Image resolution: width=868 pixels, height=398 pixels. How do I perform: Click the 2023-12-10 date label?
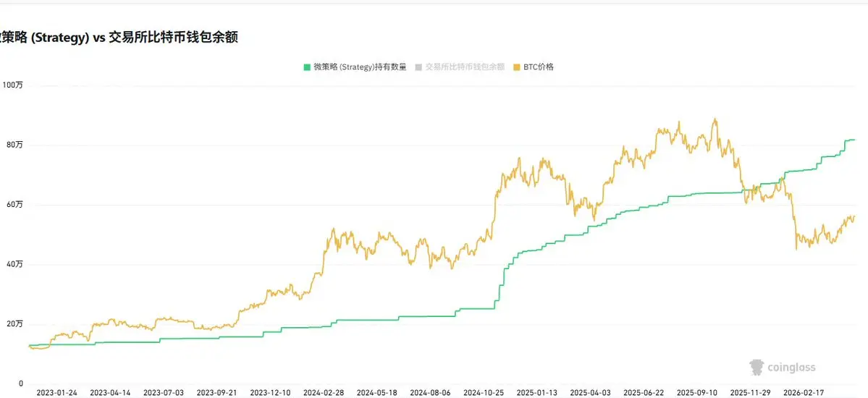270,392
